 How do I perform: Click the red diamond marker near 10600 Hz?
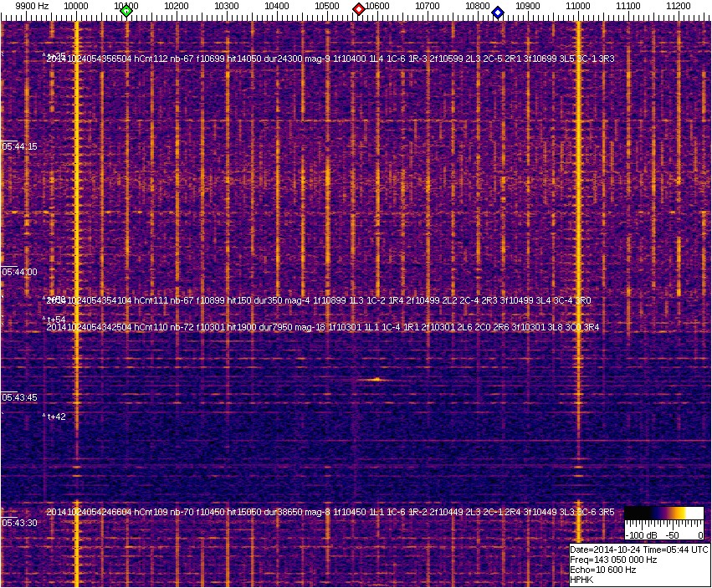pyautogui.click(x=359, y=9)
